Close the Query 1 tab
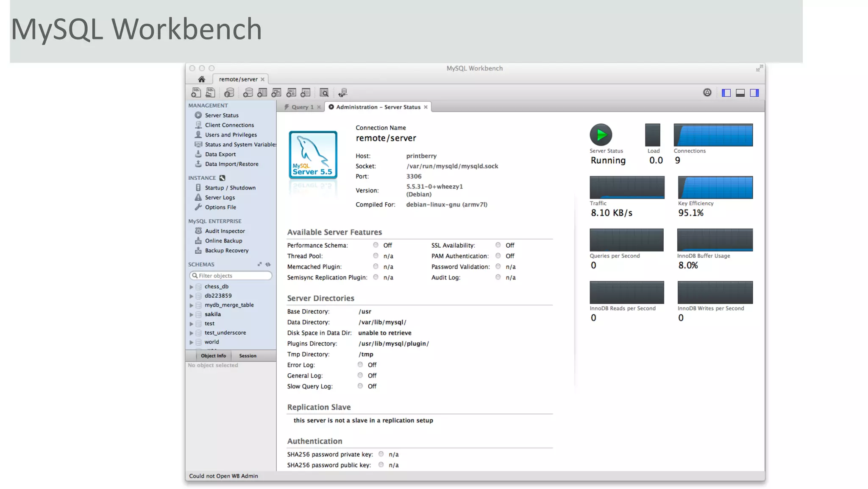 pos(319,107)
